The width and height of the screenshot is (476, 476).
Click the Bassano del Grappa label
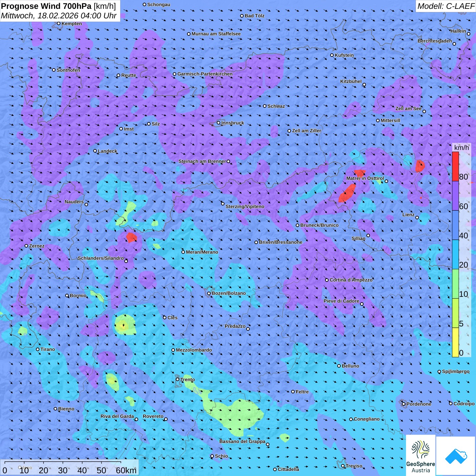click(x=242, y=441)
